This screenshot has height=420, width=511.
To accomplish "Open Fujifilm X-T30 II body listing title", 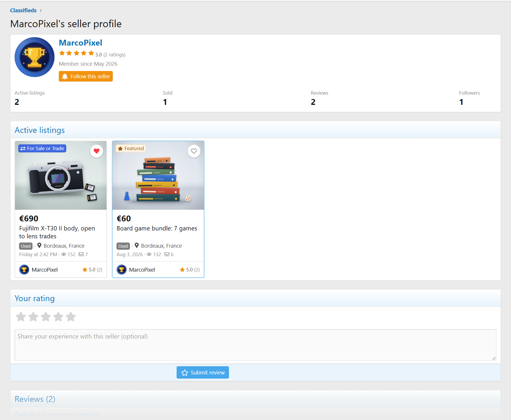I will pyautogui.click(x=57, y=232).
